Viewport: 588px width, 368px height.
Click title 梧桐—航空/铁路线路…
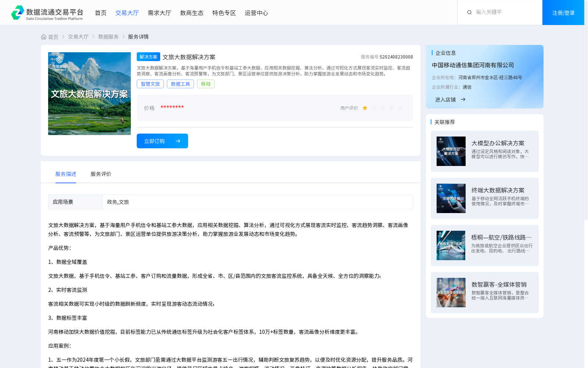click(x=501, y=237)
